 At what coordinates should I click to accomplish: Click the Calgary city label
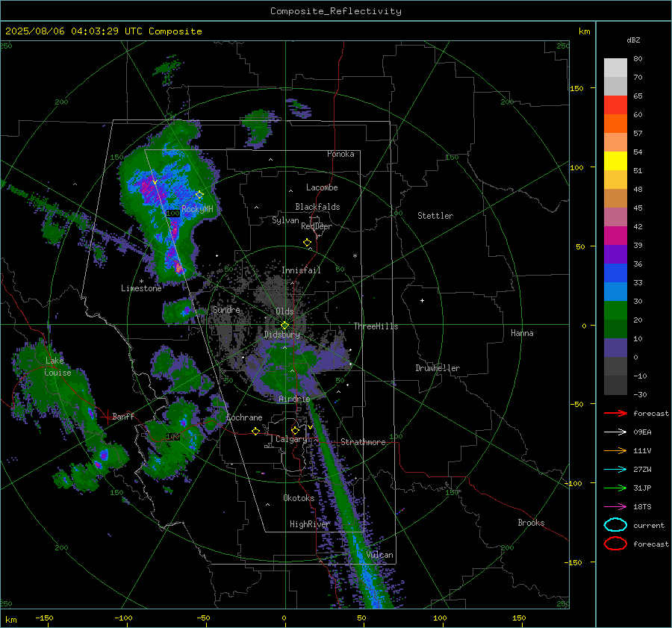[291, 439]
